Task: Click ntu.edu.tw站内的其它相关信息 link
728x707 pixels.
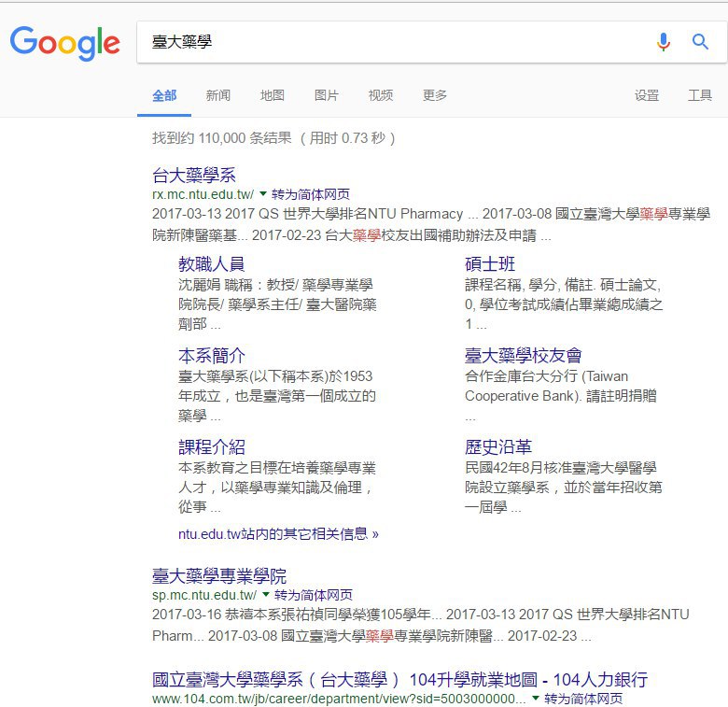Action: point(278,534)
